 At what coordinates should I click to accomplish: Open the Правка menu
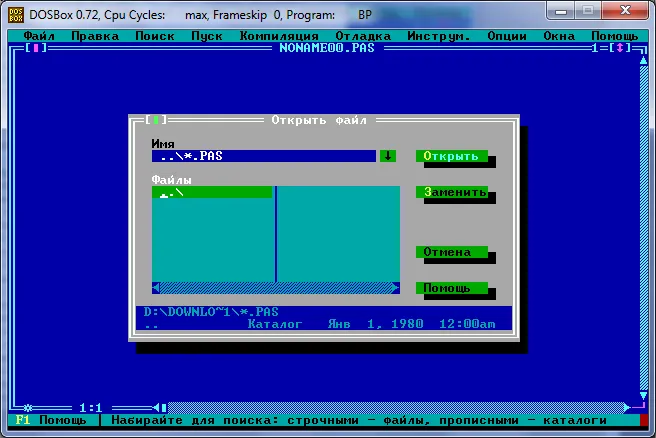click(x=95, y=36)
